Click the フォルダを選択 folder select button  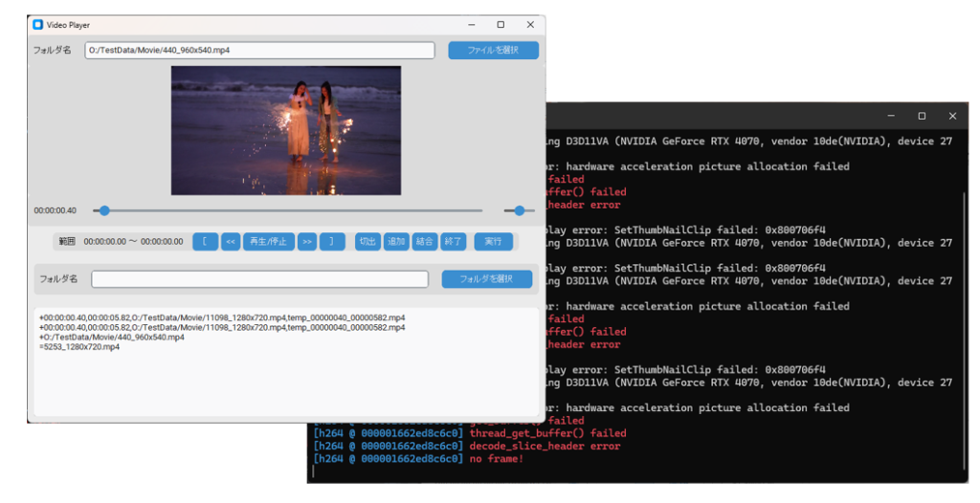[486, 279]
